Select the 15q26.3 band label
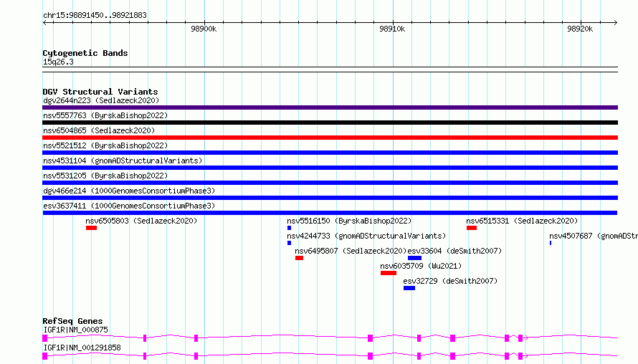This screenshot has height=364, width=638. [58, 62]
